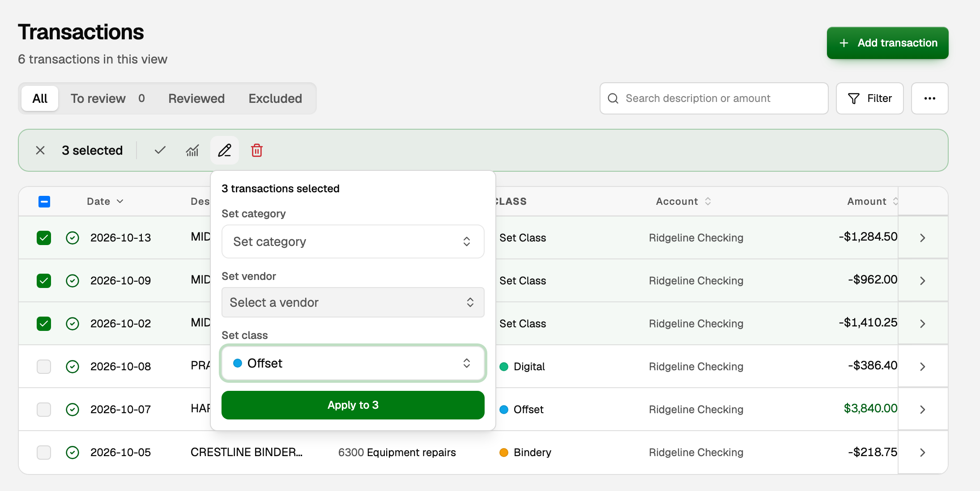Screen dimensions: 980x491
Task: Click the blue Offset class in 2026-10-07 row
Action: (521, 410)
